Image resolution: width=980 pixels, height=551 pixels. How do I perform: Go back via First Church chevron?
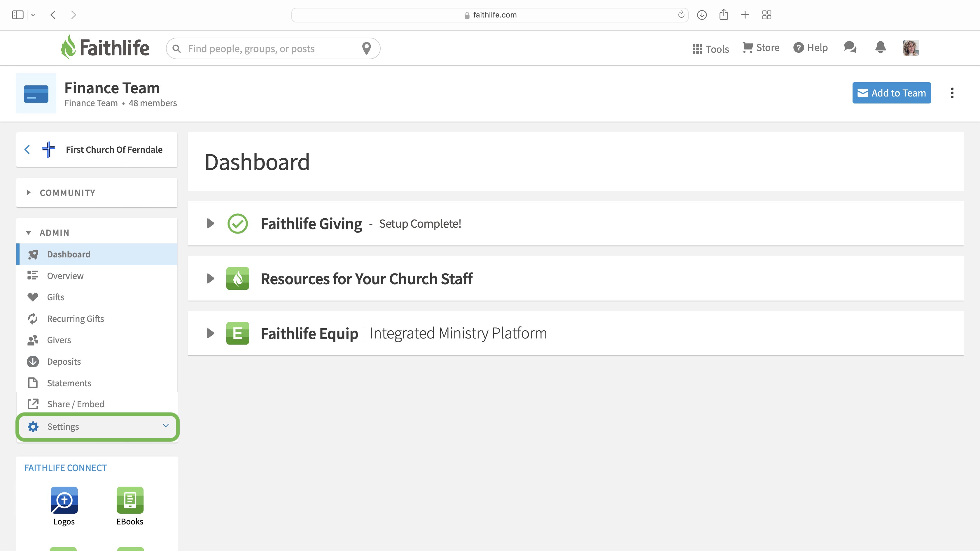tap(27, 150)
